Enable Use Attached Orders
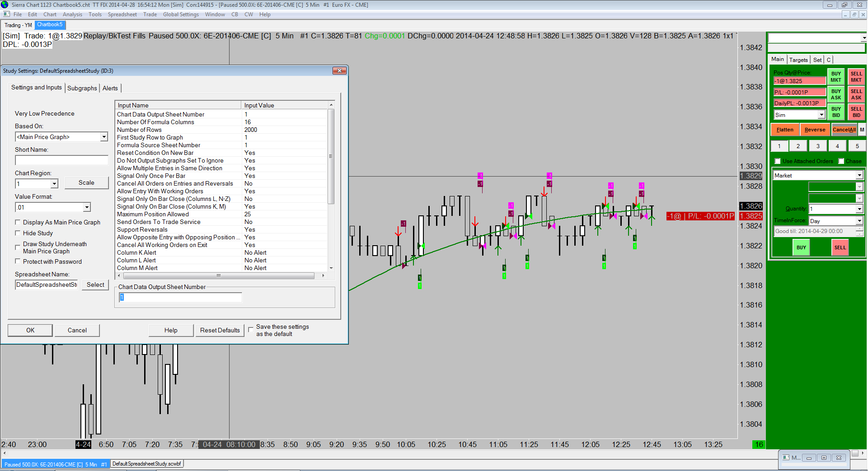 pos(778,161)
